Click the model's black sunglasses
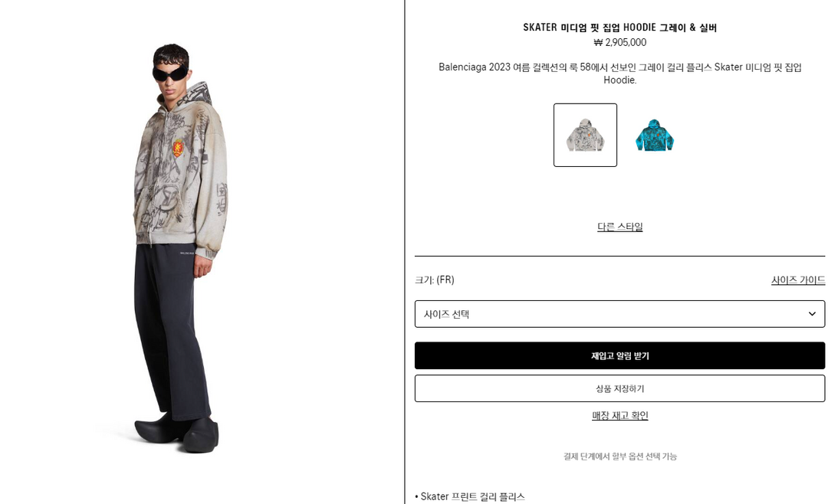This screenshot has width=828, height=504. (x=170, y=73)
